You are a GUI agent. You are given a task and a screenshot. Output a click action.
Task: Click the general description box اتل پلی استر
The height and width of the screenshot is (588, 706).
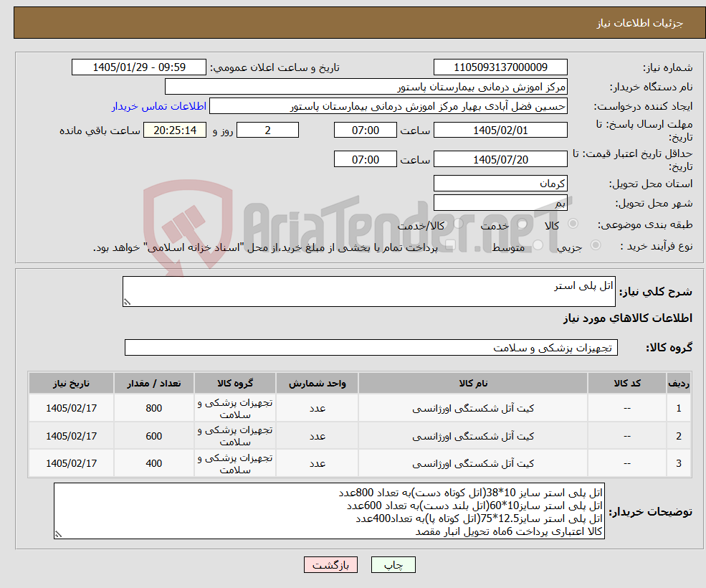[368, 292]
